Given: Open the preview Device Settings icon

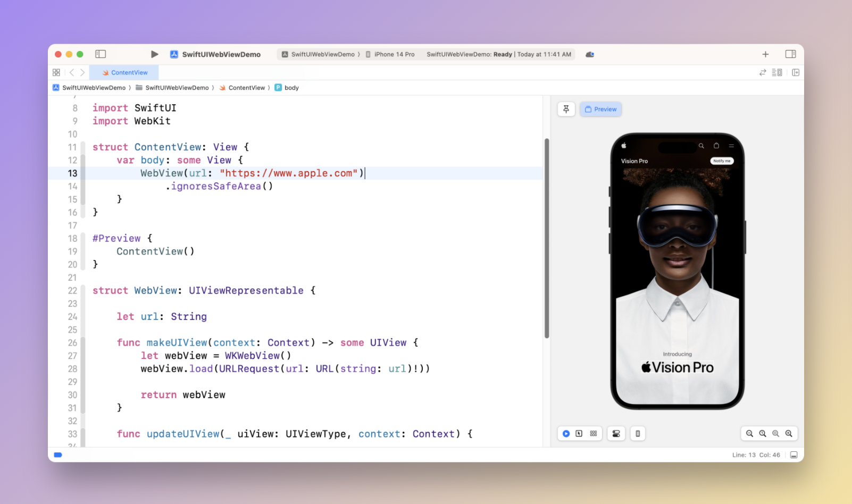Looking at the screenshot, I should 616,434.
